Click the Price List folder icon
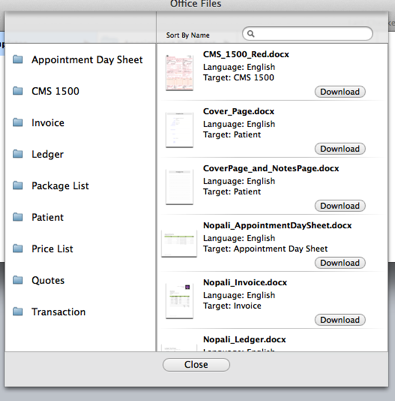This screenshot has height=401, width=395. tap(18, 249)
